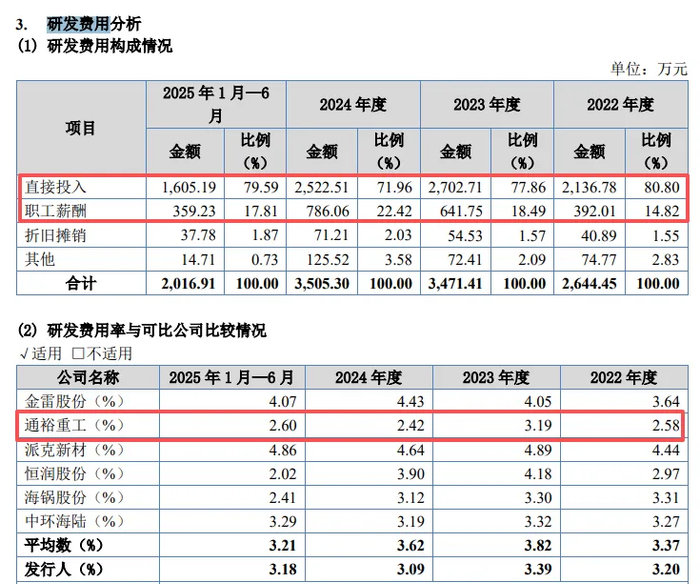Click the value 74.77
The image size is (700, 584).
[599, 259]
